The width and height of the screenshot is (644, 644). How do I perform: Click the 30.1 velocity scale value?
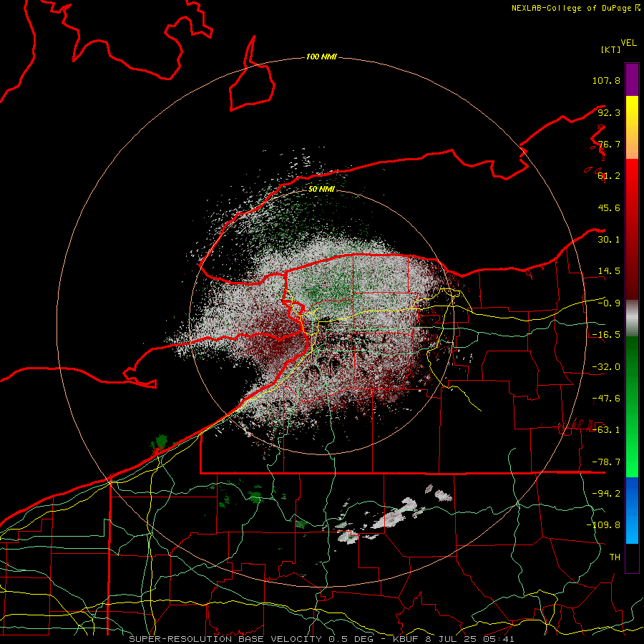point(609,240)
